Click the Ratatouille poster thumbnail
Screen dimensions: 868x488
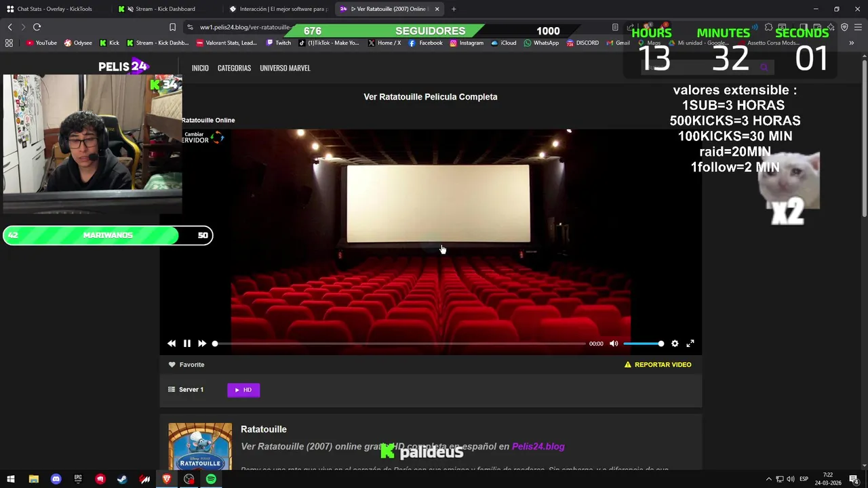point(200,446)
